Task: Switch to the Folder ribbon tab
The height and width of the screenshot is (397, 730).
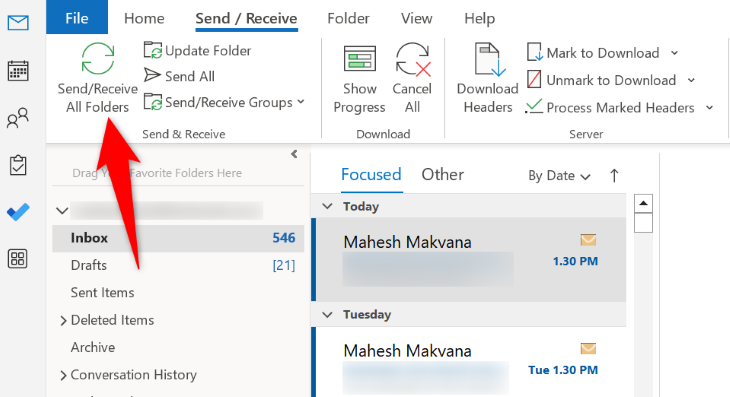Action: pos(348,18)
